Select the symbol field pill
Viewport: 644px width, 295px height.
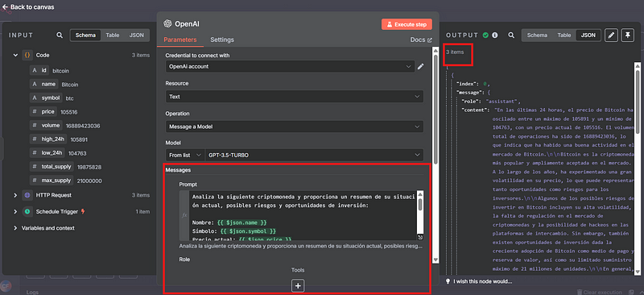click(47, 98)
